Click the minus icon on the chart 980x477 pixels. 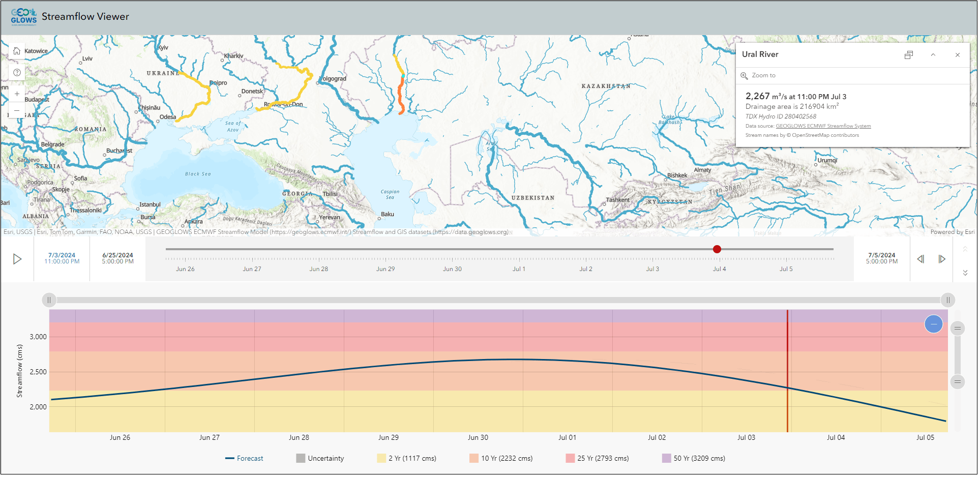pyautogui.click(x=933, y=323)
